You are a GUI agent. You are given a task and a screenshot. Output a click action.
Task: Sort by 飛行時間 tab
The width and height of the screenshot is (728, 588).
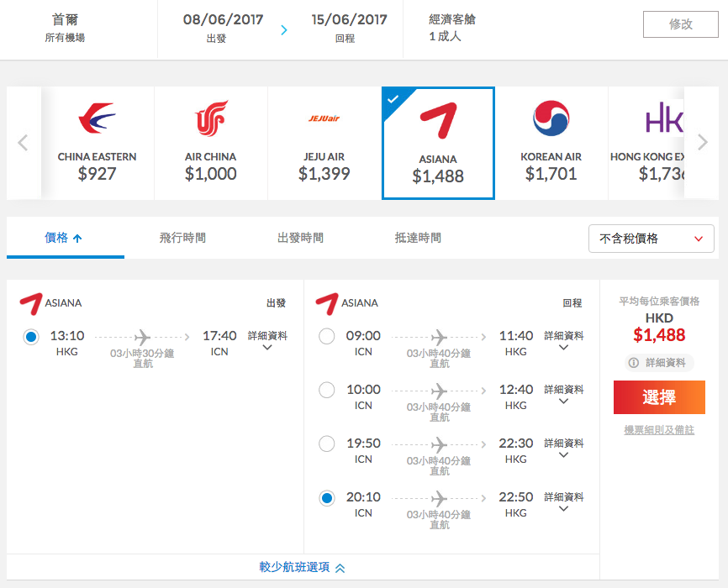point(182,238)
